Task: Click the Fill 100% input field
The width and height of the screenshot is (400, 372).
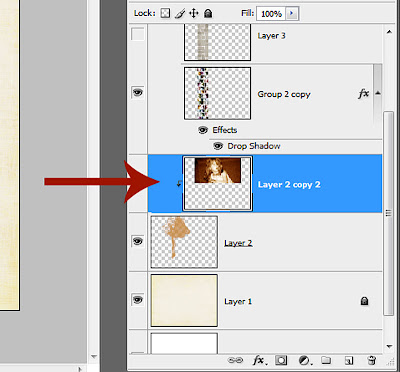Action: [271, 14]
